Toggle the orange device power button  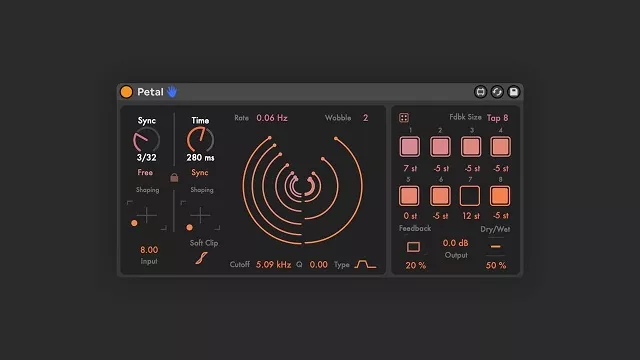tap(127, 92)
